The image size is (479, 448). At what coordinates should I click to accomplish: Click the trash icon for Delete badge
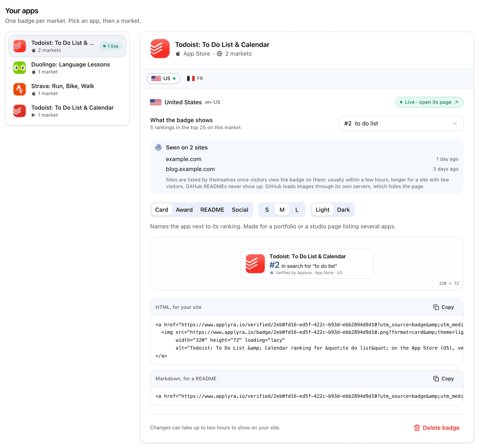click(417, 428)
